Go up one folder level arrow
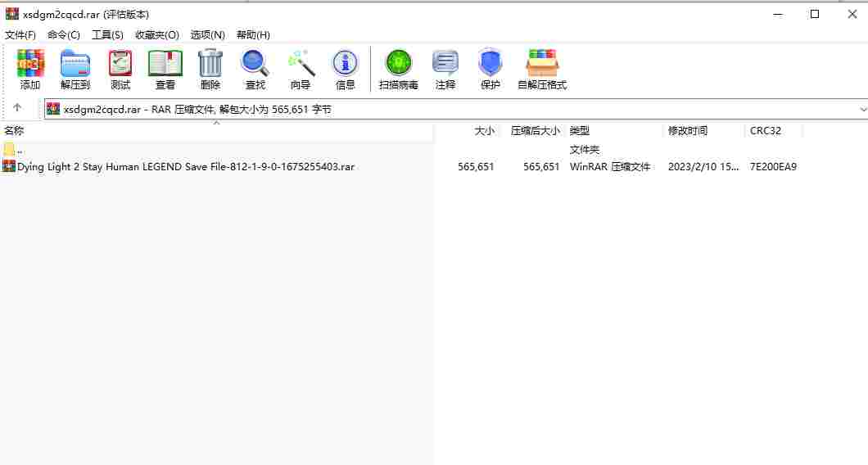Screen dimensions: 868x465 click(17, 108)
